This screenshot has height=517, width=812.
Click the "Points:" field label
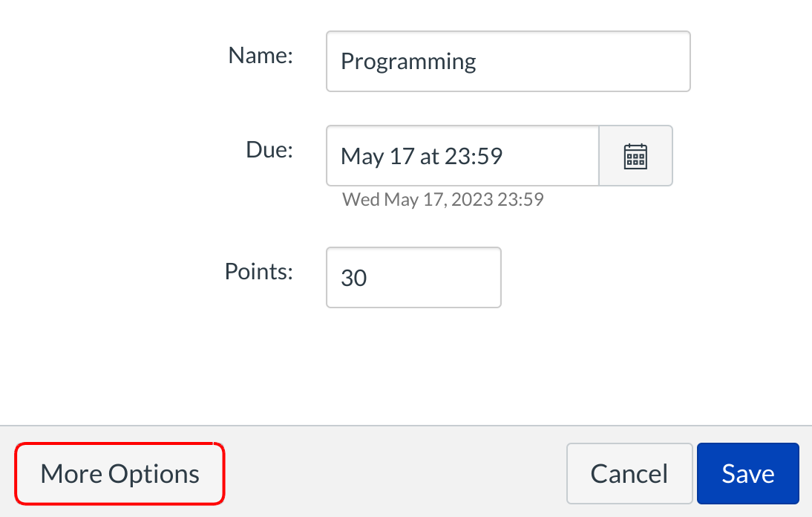259,271
